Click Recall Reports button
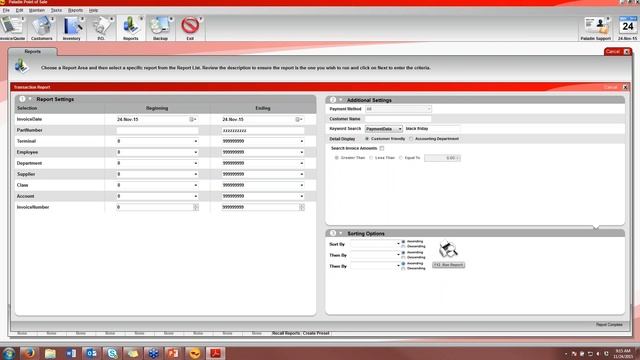The width and height of the screenshot is (640, 360). (286, 333)
